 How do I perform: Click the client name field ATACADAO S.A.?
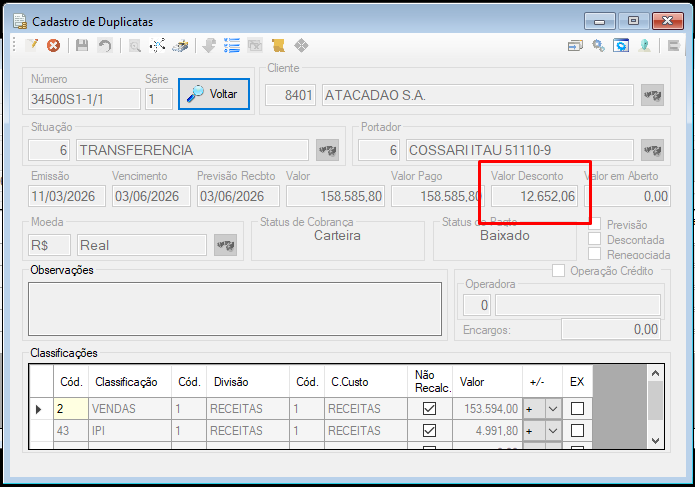pyautogui.click(x=478, y=95)
